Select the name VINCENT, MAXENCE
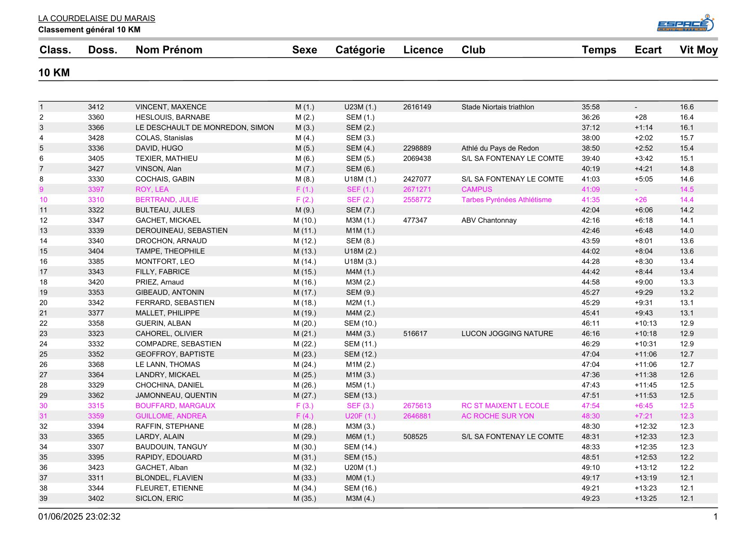The height and width of the screenshot is (535, 756). [x=171, y=107]
